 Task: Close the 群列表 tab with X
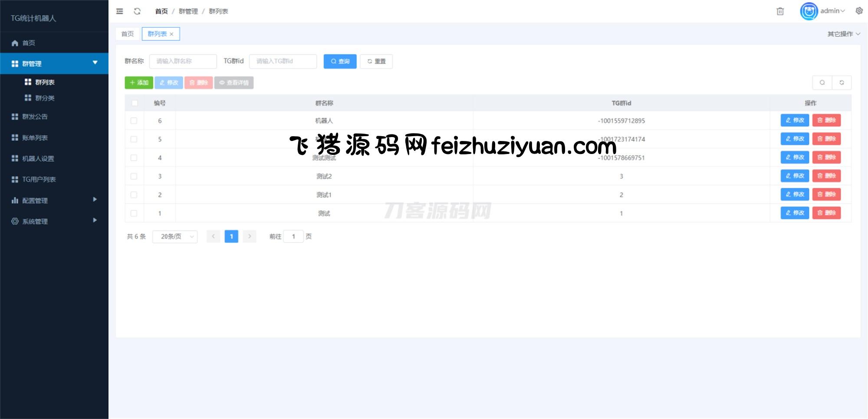tap(171, 34)
